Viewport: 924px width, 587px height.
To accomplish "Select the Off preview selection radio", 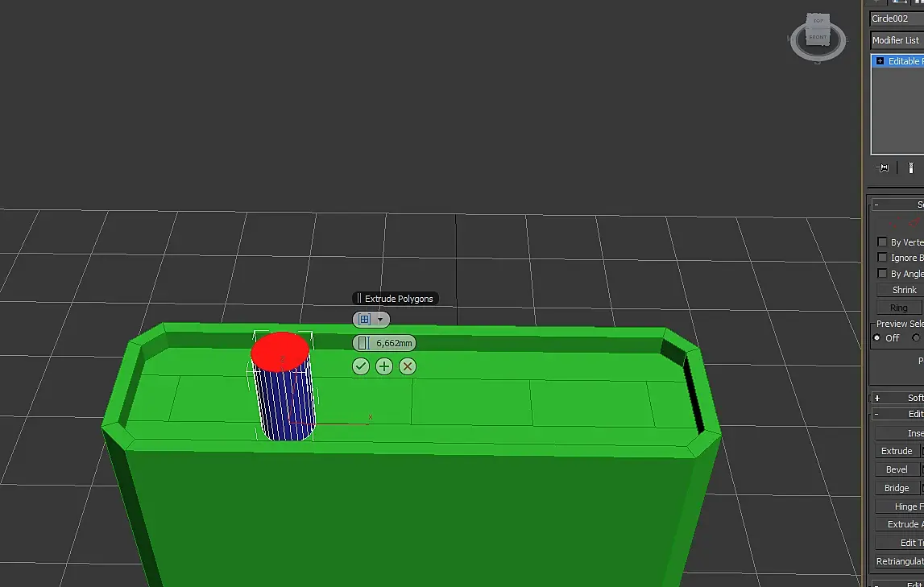I will (876, 338).
